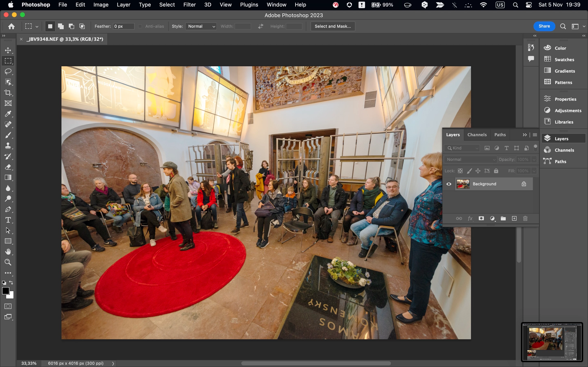Toggle Quick Mask mode icon
This screenshot has height=367, width=588.
click(x=8, y=306)
